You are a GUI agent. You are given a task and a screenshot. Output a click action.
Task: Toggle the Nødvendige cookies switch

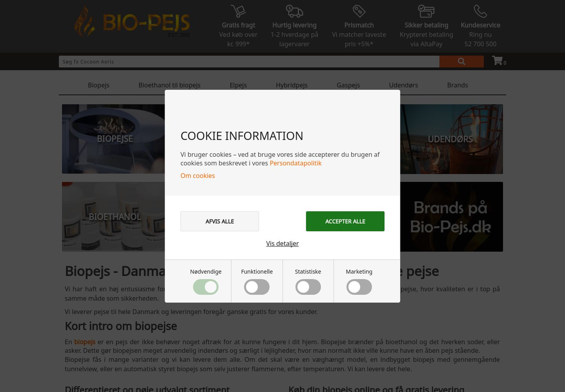(205, 287)
